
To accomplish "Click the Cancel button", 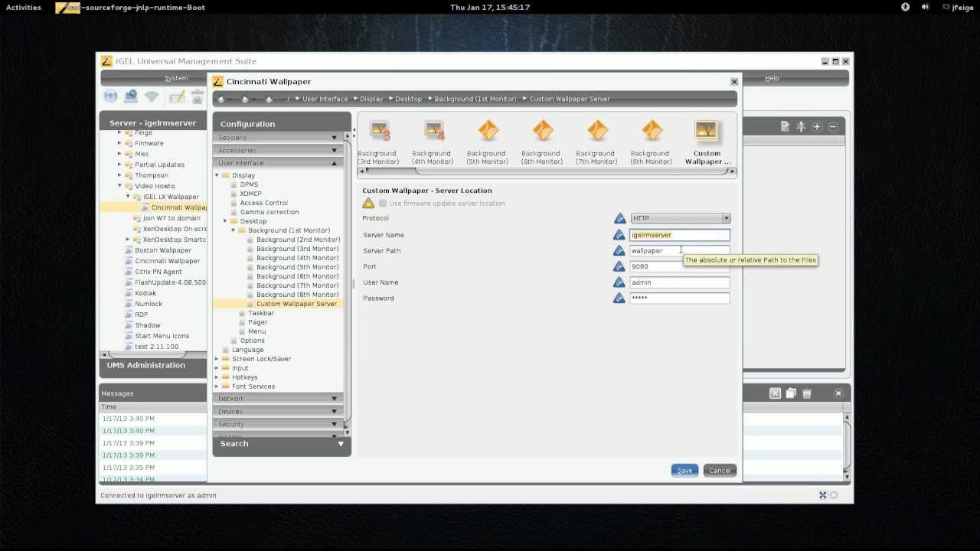I will pyautogui.click(x=720, y=471).
